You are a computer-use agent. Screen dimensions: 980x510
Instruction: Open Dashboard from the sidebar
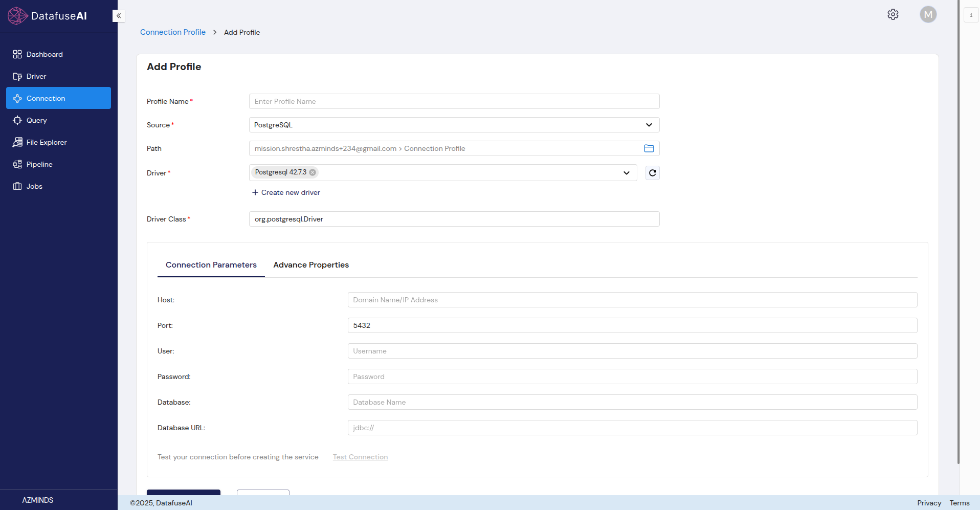(x=44, y=54)
